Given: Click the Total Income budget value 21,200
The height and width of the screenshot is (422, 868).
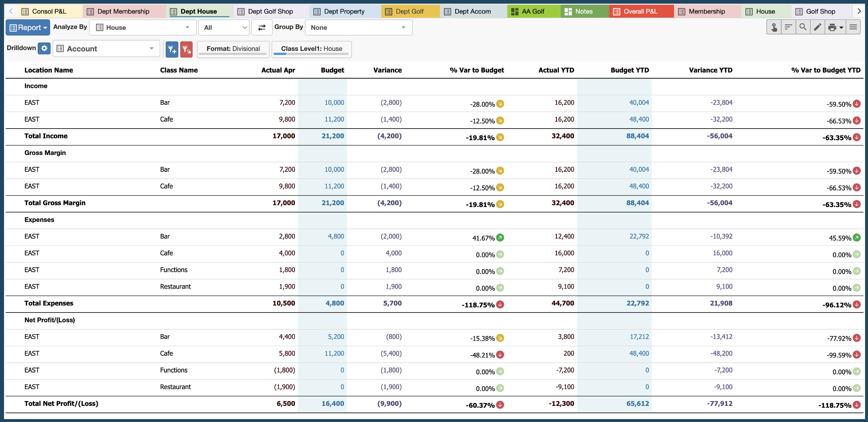Looking at the screenshot, I should coord(333,136).
